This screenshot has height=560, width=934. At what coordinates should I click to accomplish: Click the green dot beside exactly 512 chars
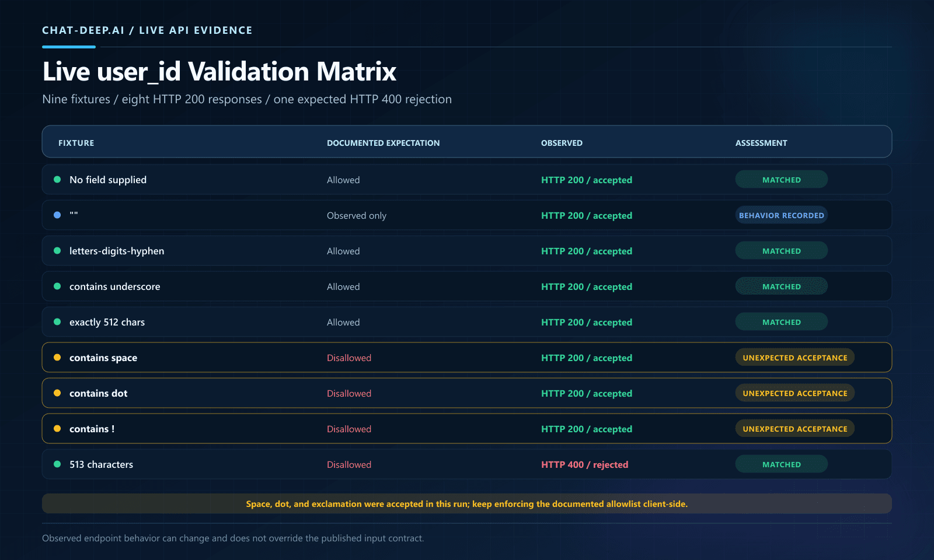[57, 322]
